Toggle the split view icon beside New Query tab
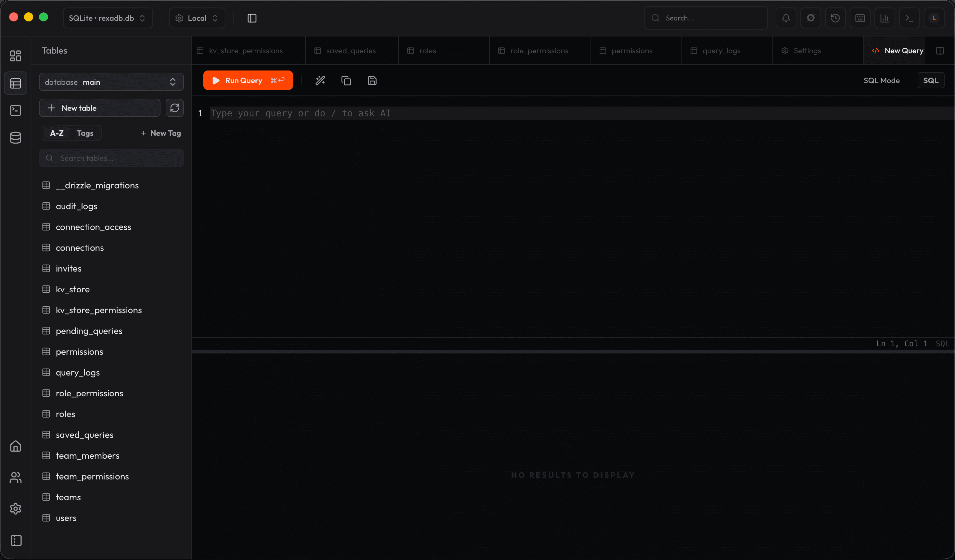This screenshot has width=955, height=560. pos(940,51)
